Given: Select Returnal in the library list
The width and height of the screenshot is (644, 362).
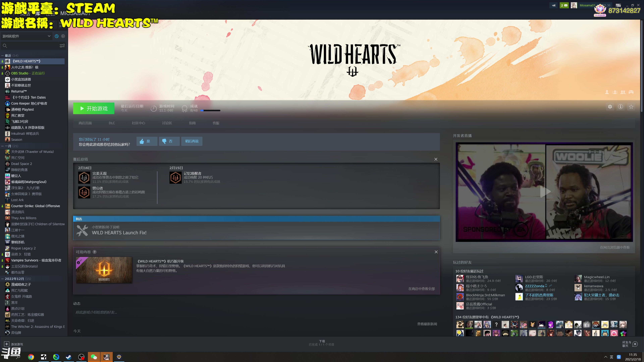Looking at the screenshot, I should tap(33, 91).
